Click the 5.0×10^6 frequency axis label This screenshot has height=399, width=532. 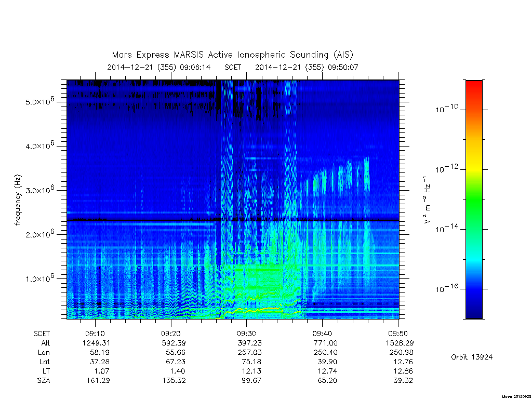point(39,101)
